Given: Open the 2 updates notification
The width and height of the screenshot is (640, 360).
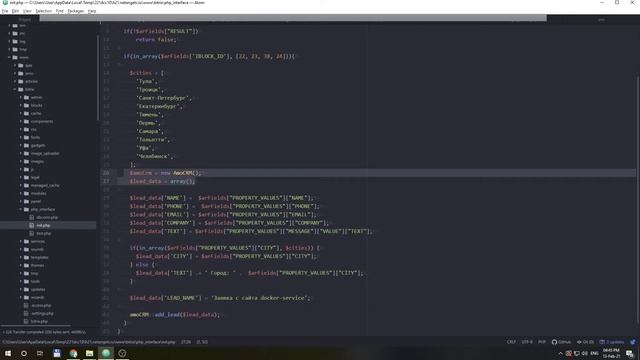Looking at the screenshot, I should coord(612,342).
